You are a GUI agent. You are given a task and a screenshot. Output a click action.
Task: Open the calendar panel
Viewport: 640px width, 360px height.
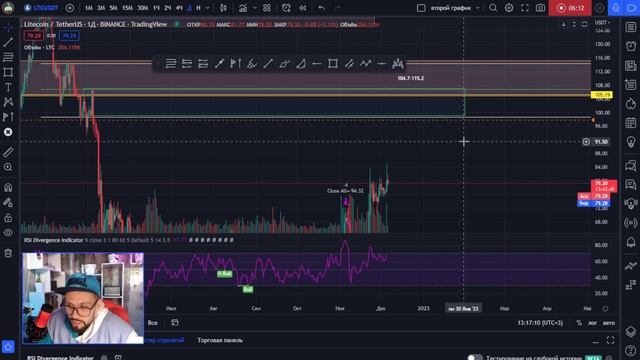point(631,122)
